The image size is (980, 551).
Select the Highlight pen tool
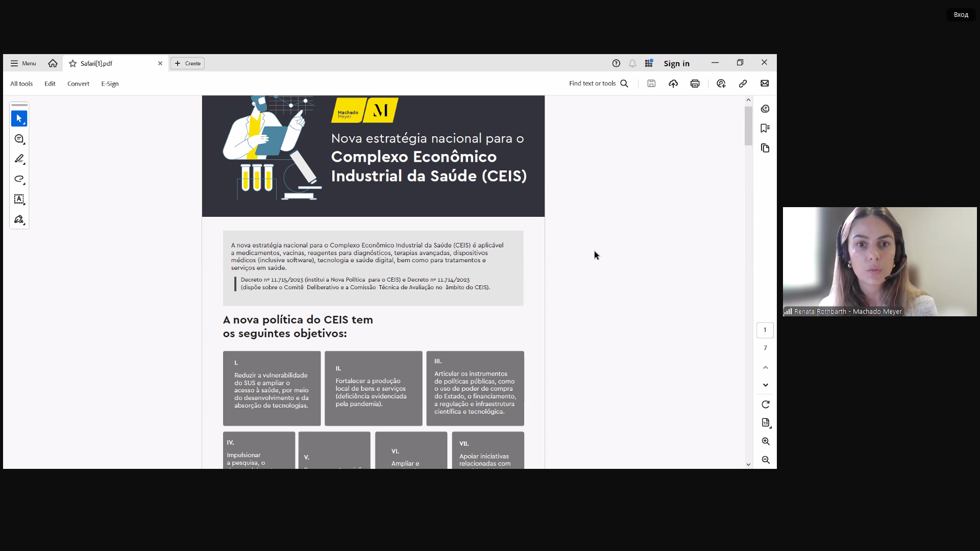(19, 159)
